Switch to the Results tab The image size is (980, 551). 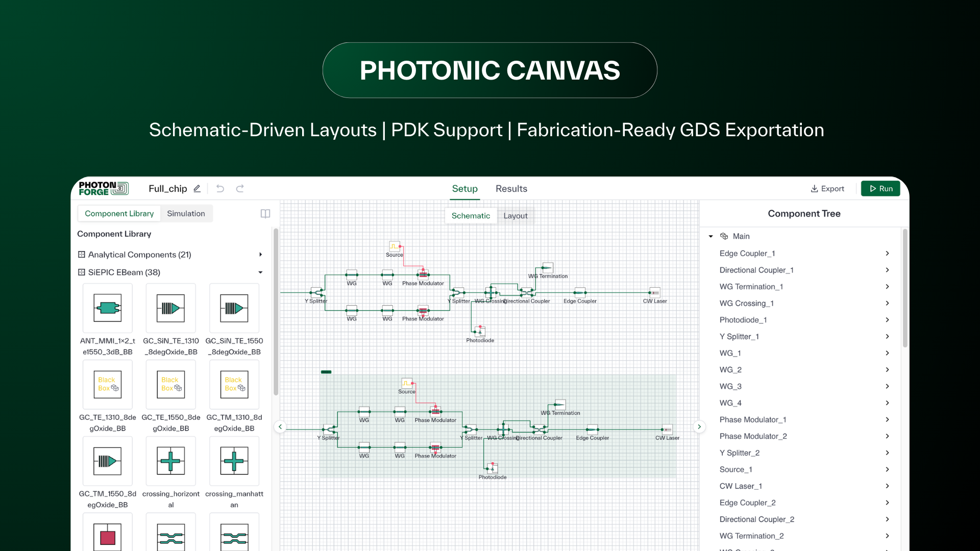pyautogui.click(x=511, y=188)
